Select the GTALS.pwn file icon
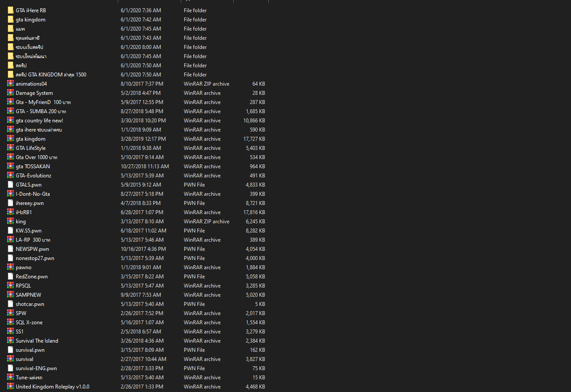 click(x=11, y=185)
